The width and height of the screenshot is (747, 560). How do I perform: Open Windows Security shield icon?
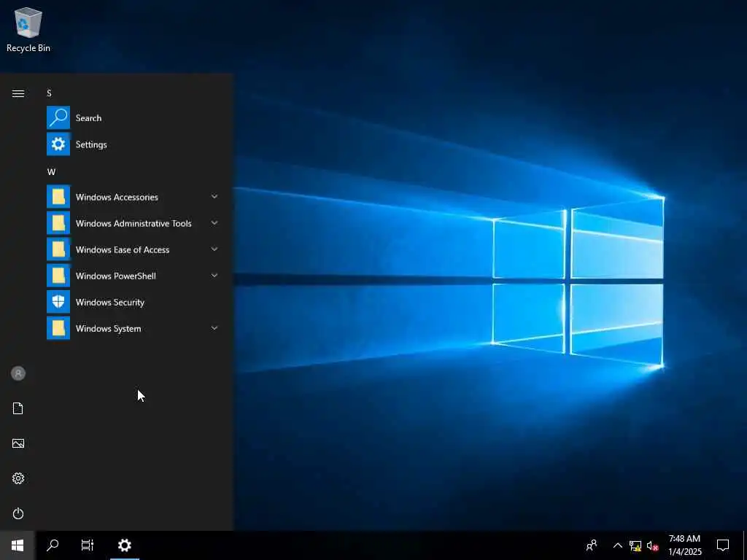tap(58, 302)
